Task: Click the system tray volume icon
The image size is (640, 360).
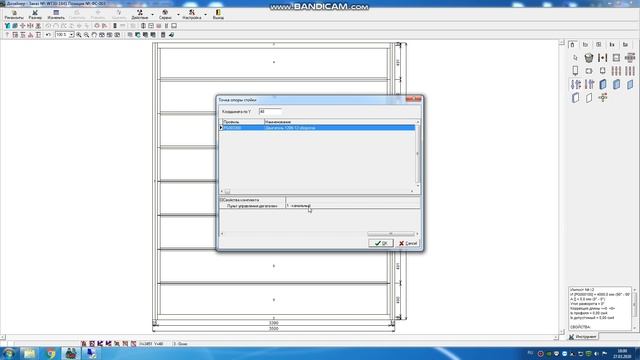Action: 596,353
